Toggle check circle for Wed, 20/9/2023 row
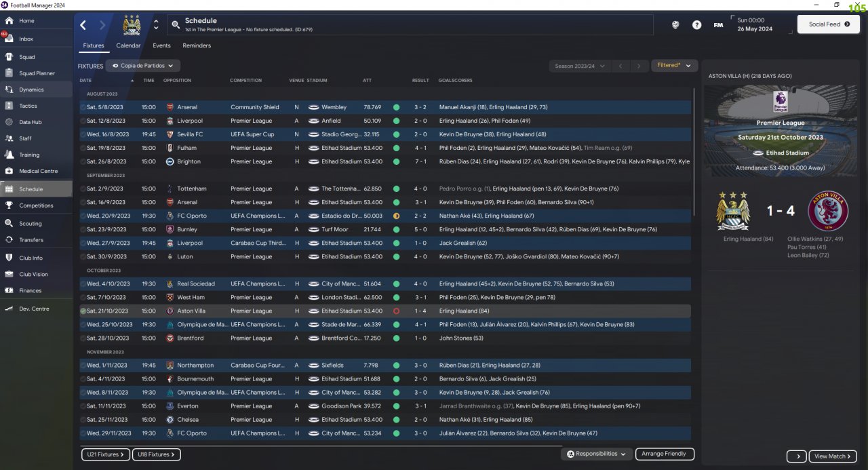Viewport: 868px width, 470px height. tap(83, 216)
